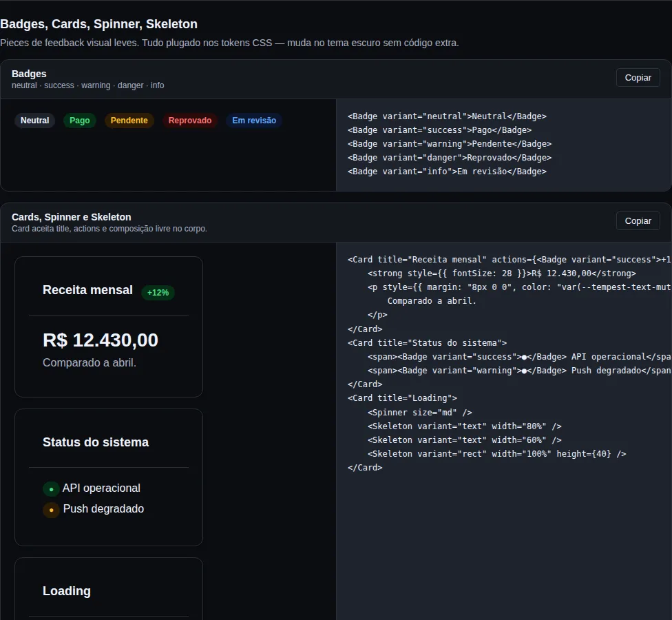Image resolution: width=672 pixels, height=620 pixels.
Task: Click the code line with variant="info"
Action: pyautogui.click(x=447, y=171)
